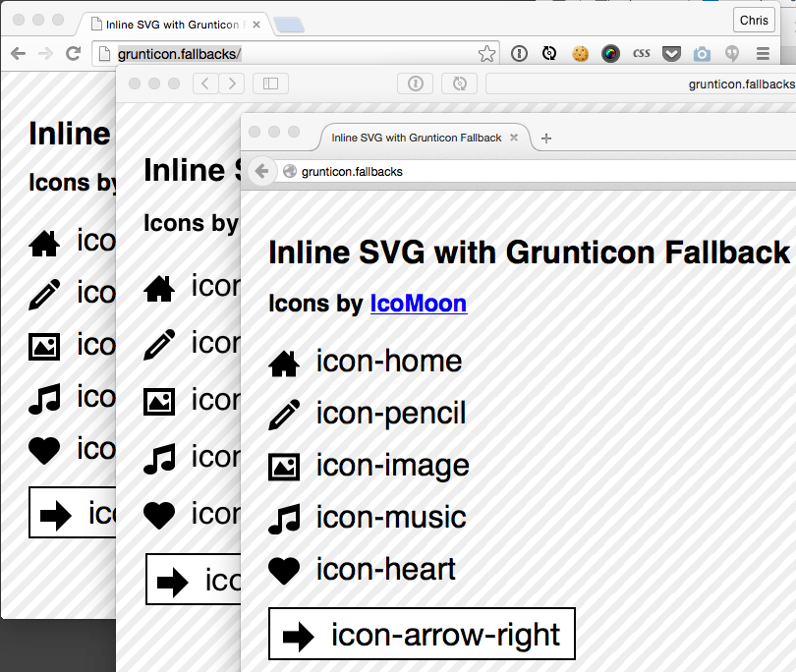This screenshot has height=672, width=796.
Task: Click the music note icon in the Chrome page
Action: tap(44, 399)
